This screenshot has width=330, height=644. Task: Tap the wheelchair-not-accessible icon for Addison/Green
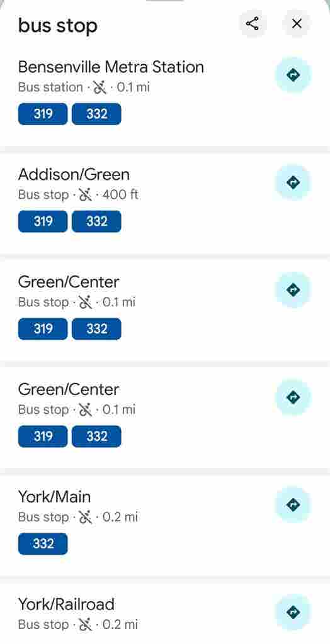(x=86, y=195)
